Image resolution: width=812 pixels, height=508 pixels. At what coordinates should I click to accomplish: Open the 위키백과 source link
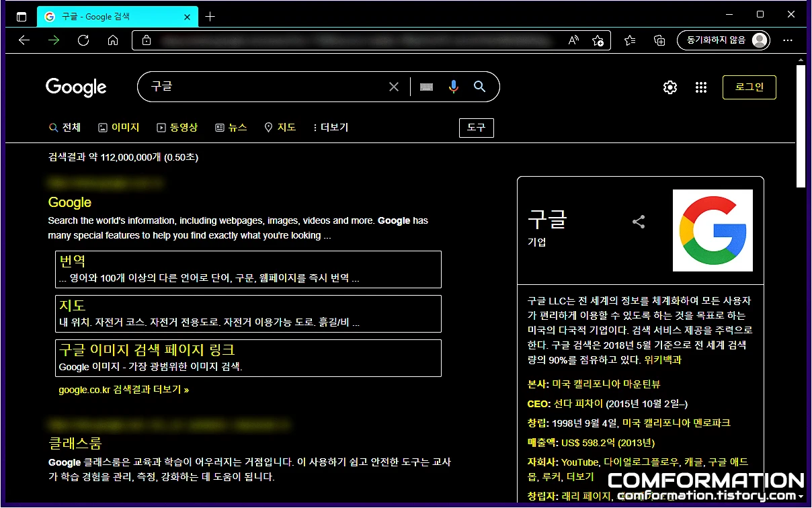(x=663, y=359)
